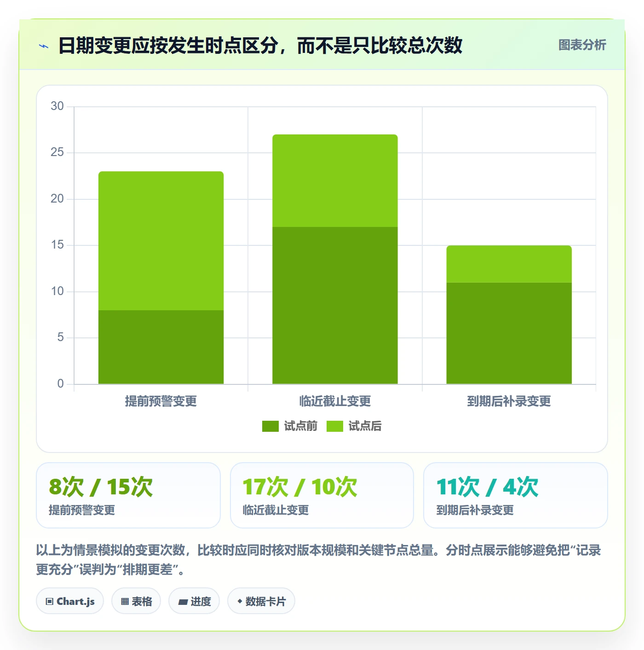
Task: Open the 11次 / 4次 data card
Action: [516, 495]
